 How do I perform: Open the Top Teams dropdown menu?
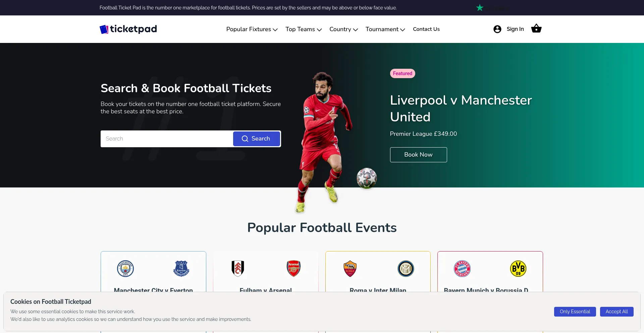pos(304,29)
